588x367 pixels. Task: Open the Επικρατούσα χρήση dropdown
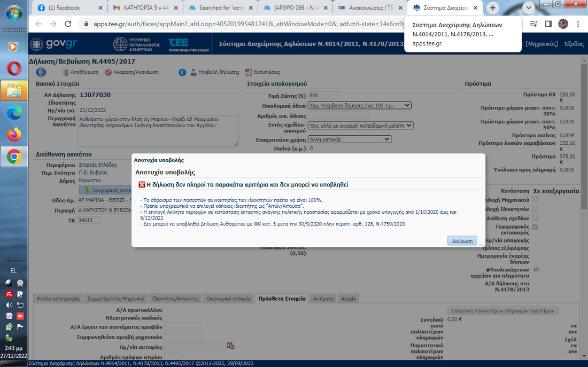[350, 139]
